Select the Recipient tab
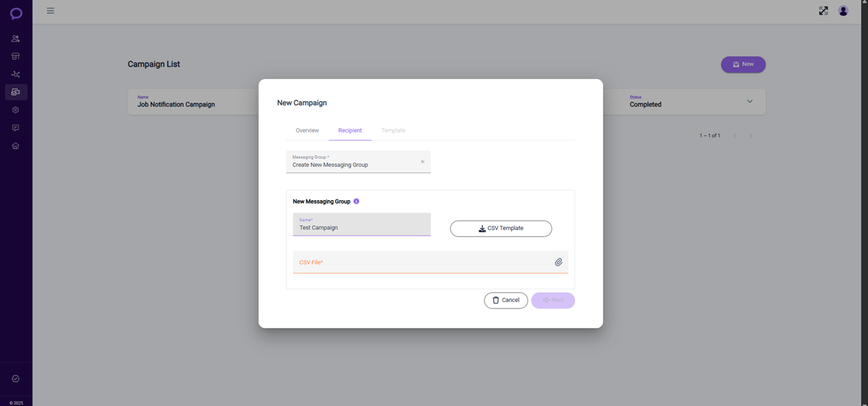Image resolution: width=868 pixels, height=406 pixels. click(350, 130)
